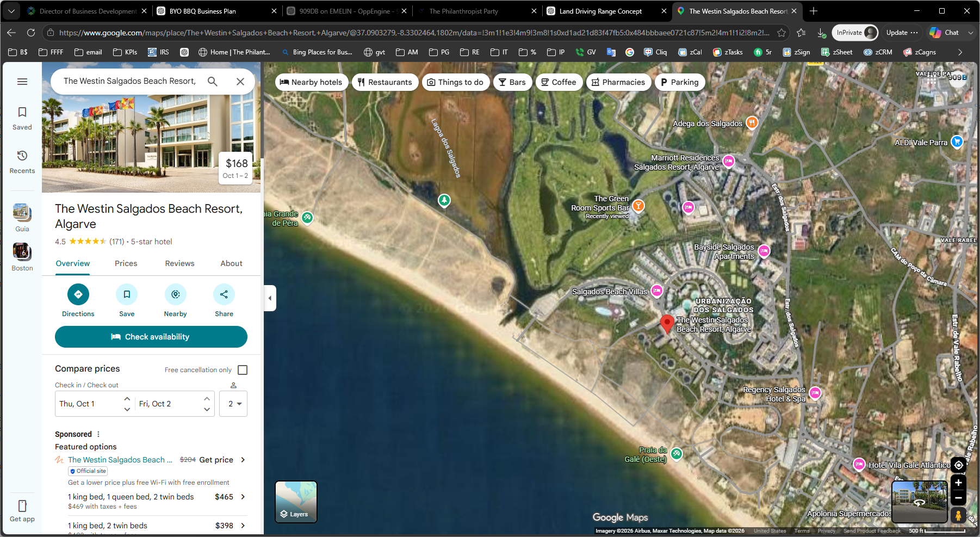This screenshot has width=980, height=537.
Task: Show Parking on the map
Action: pos(680,82)
